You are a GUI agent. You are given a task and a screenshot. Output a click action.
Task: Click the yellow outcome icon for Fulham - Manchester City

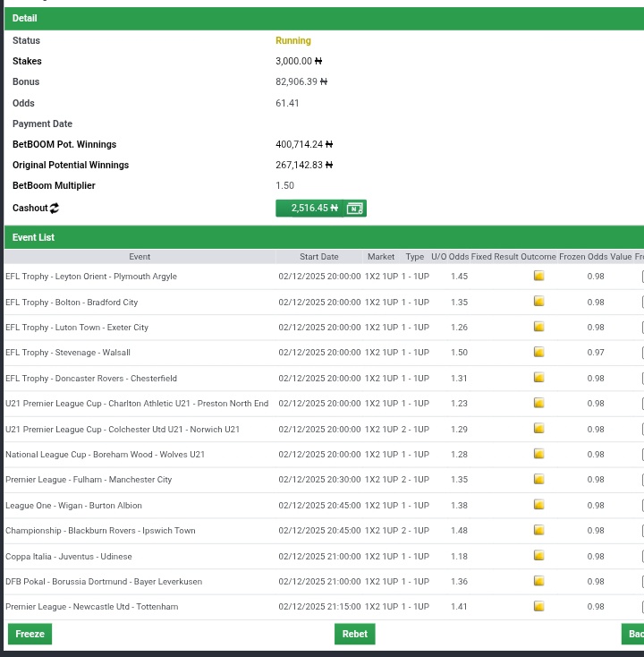pos(538,479)
